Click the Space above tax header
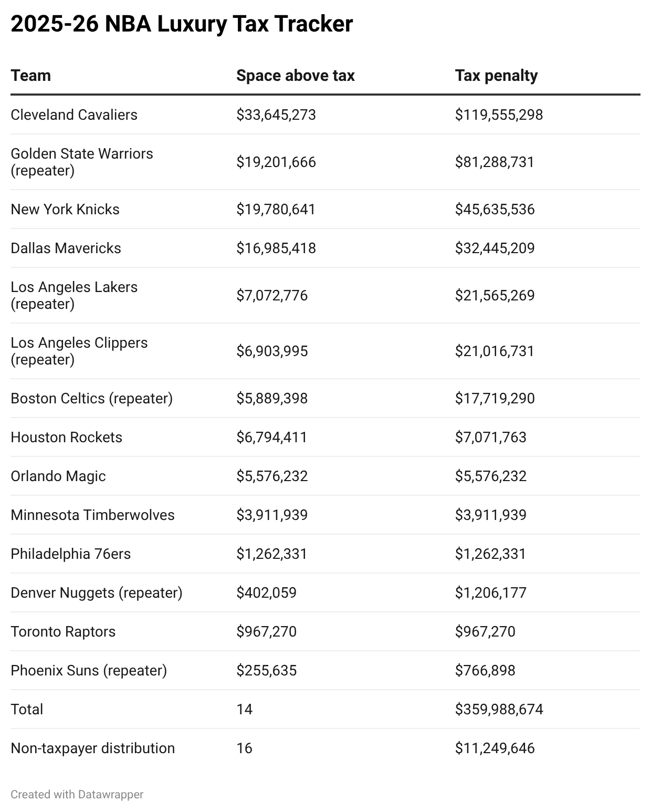 pyautogui.click(x=295, y=76)
